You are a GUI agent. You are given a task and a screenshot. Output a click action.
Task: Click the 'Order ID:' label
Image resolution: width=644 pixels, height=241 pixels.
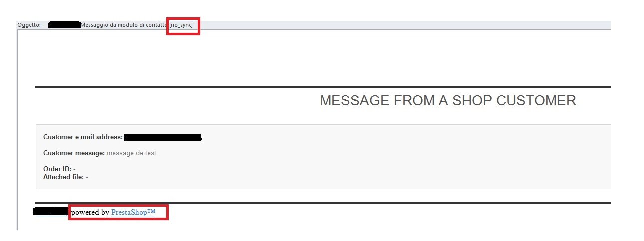pyautogui.click(x=57, y=169)
